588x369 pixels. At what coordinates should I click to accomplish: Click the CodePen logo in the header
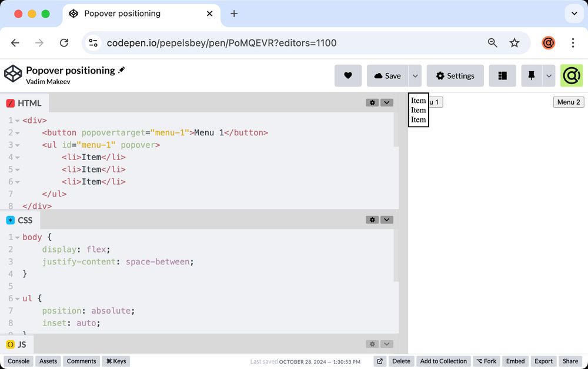pos(13,74)
